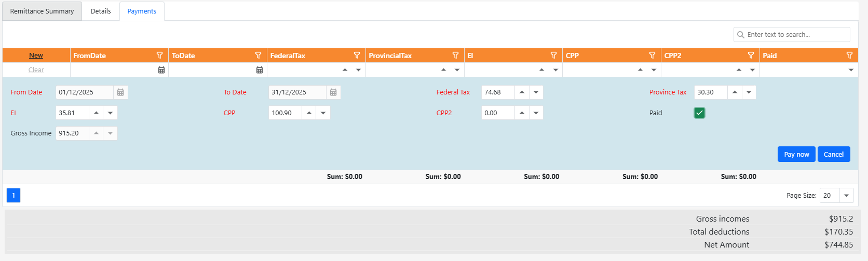Open filter menu for ToDate column
The width and height of the screenshot is (868, 261).
pos(258,55)
